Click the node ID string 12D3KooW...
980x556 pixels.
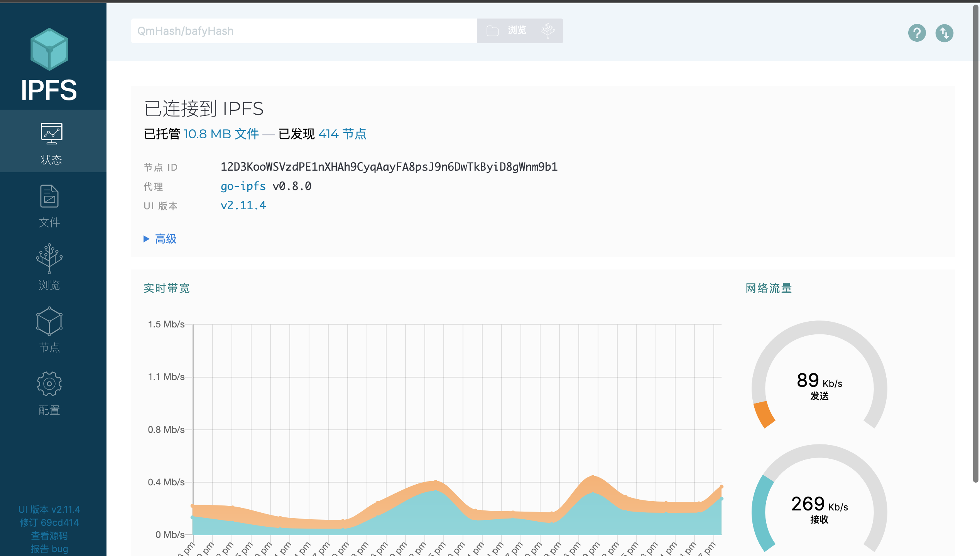click(389, 167)
